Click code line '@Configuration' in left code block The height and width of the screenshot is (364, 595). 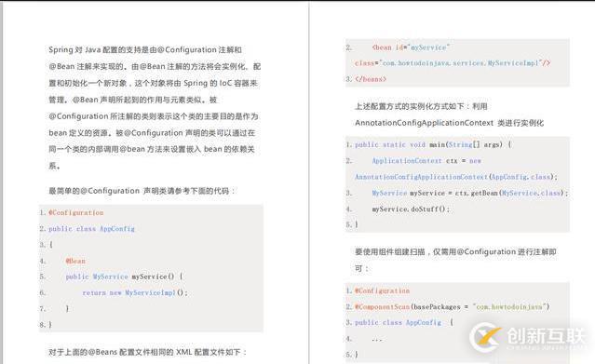76,212
